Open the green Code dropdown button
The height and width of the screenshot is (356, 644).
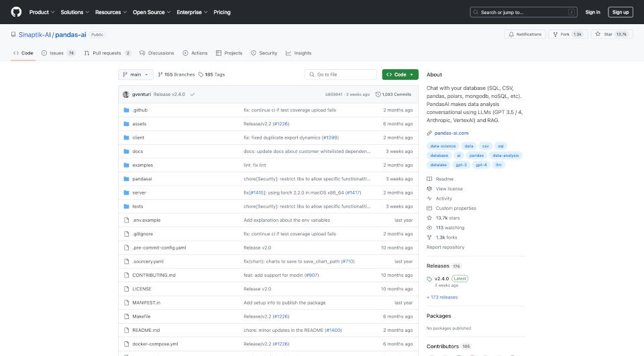coord(400,74)
